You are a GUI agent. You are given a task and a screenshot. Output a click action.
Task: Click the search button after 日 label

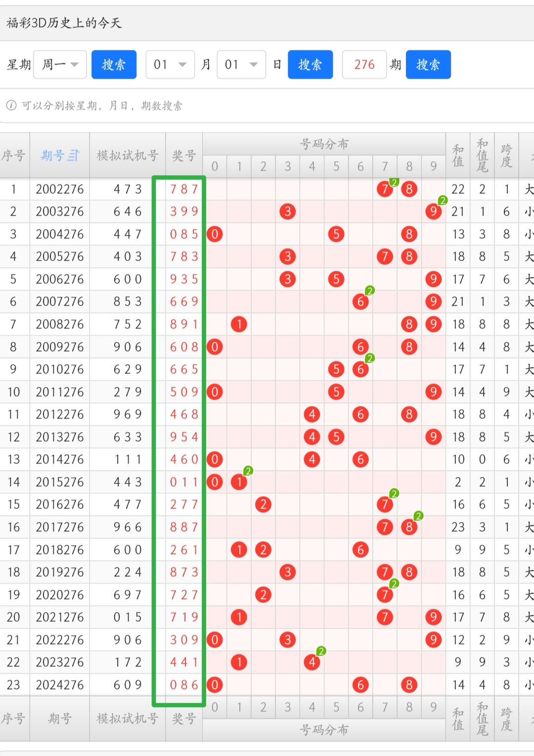click(310, 64)
